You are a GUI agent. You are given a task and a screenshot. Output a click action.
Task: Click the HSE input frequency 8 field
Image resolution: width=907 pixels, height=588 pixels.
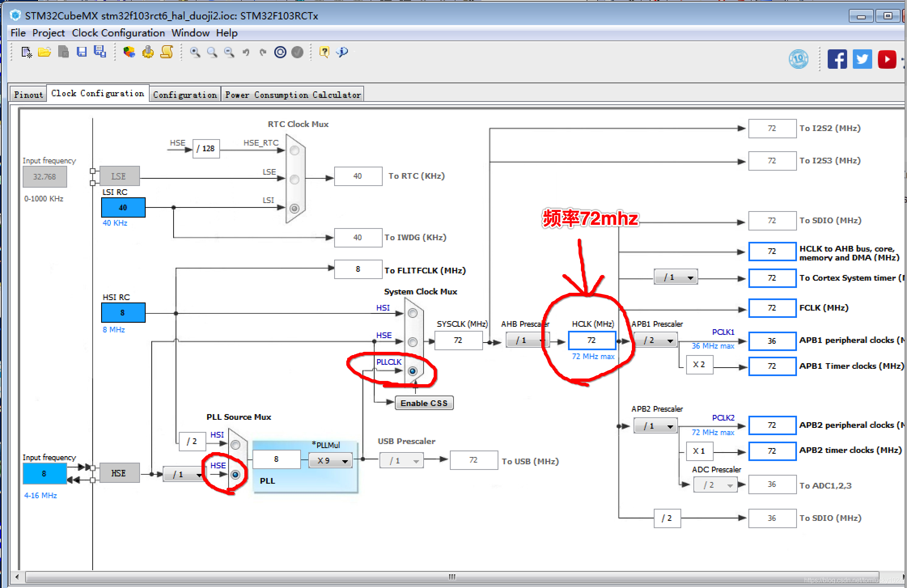click(x=45, y=474)
